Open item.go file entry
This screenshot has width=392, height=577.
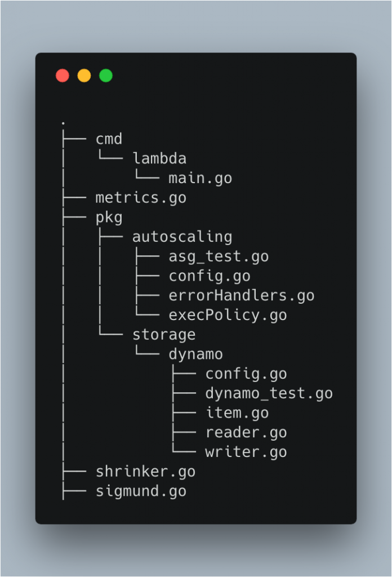[x=237, y=413]
